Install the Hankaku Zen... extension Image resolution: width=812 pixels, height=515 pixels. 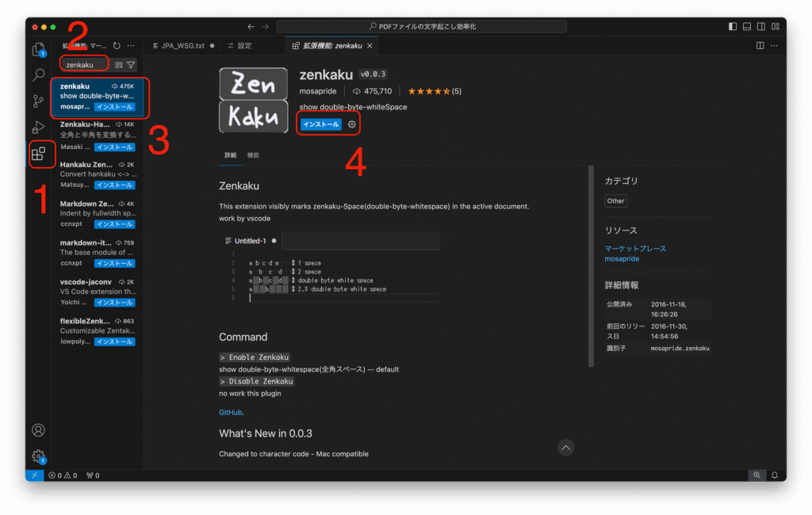(x=114, y=185)
